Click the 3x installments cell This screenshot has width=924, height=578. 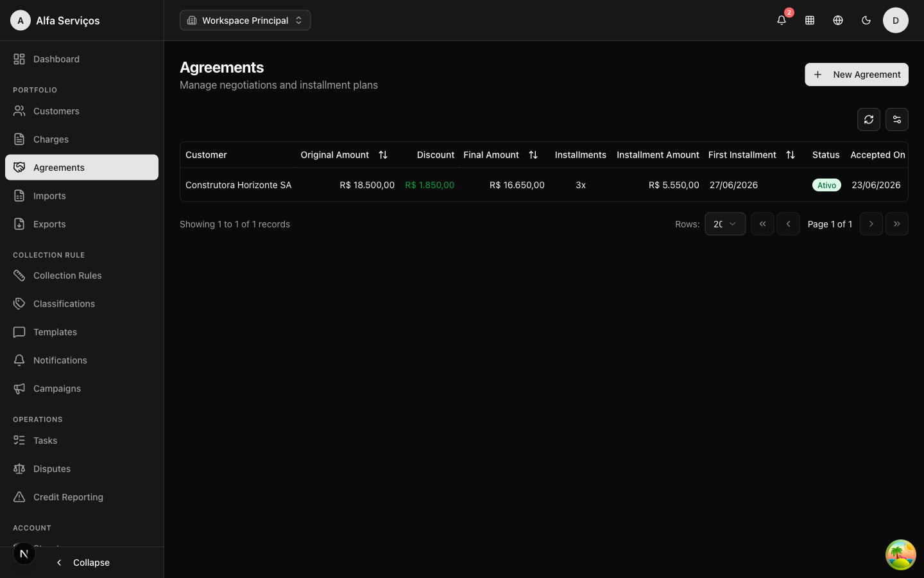click(581, 185)
